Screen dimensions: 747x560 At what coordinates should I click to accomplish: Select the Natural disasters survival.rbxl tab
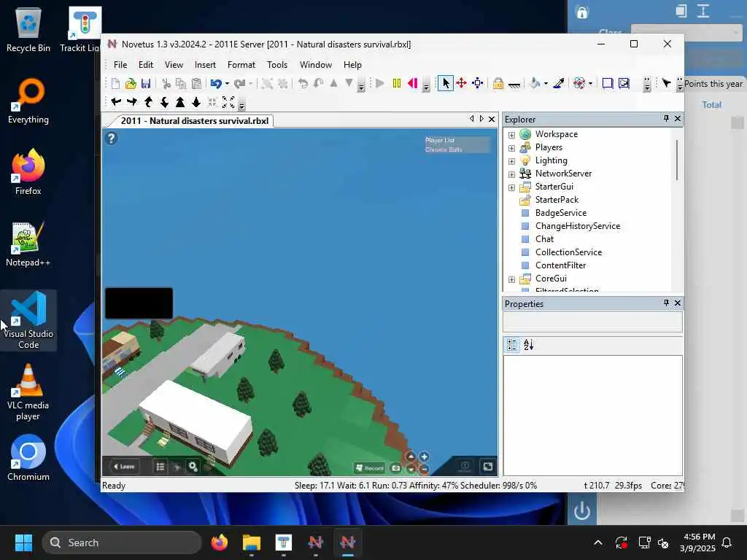pyautogui.click(x=194, y=121)
